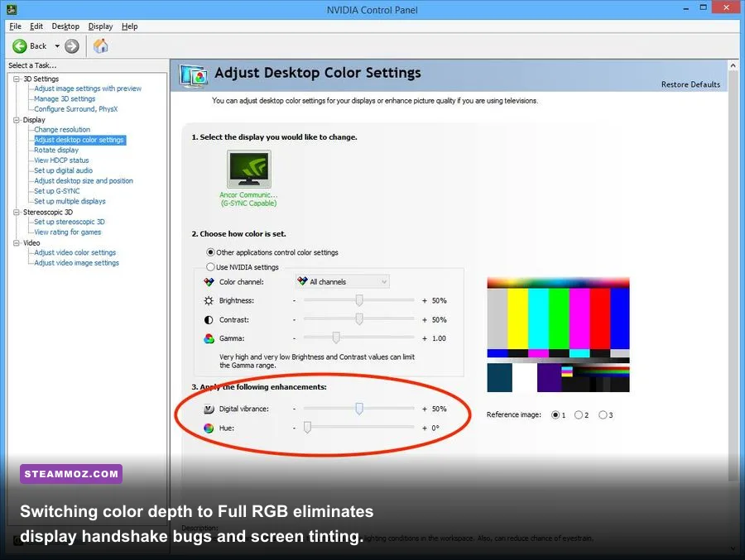Click the Hue color wheel icon
The image size is (745, 560).
pos(209,428)
